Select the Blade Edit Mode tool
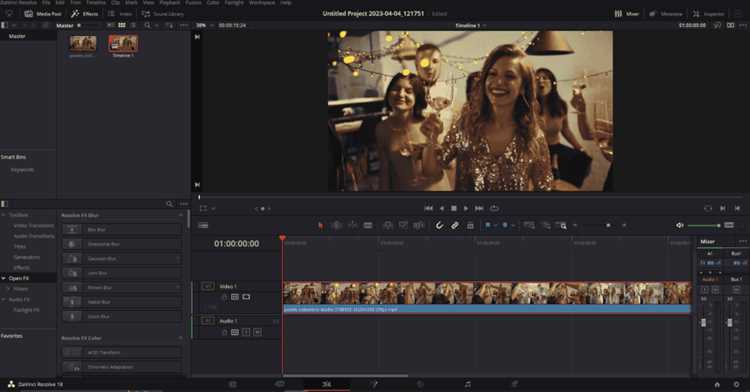 click(x=368, y=225)
